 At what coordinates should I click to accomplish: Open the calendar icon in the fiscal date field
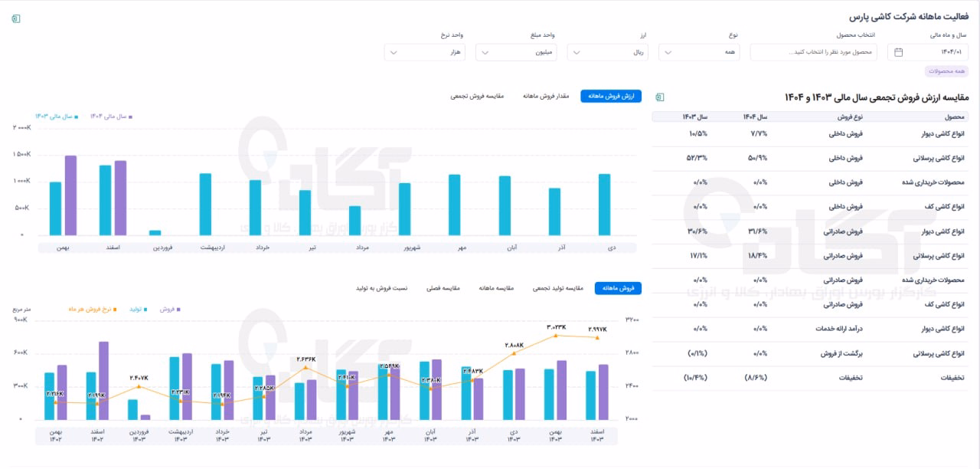pyautogui.click(x=899, y=52)
